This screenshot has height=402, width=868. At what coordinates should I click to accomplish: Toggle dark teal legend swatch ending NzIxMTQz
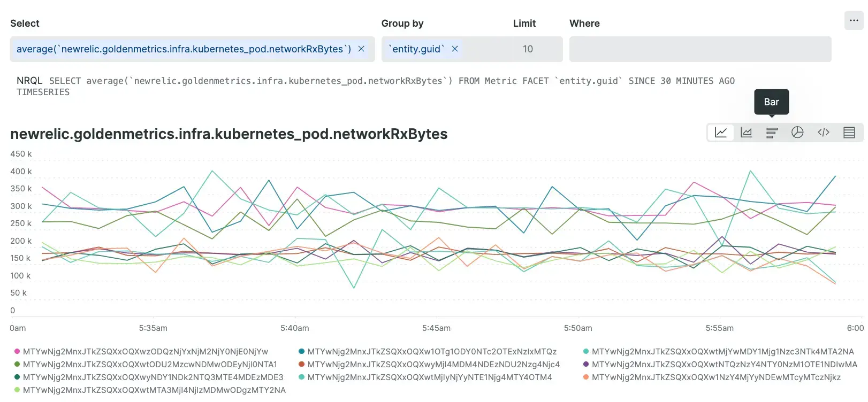click(302, 351)
